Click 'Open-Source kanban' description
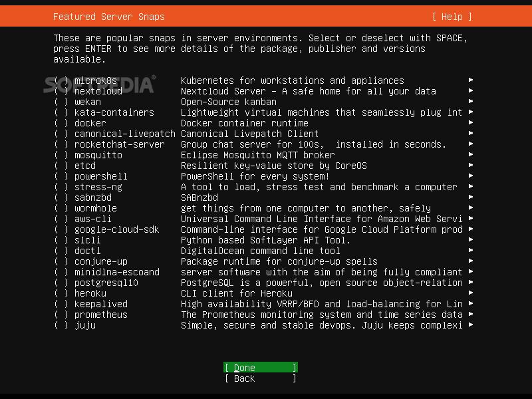The image size is (532, 399). click(229, 102)
